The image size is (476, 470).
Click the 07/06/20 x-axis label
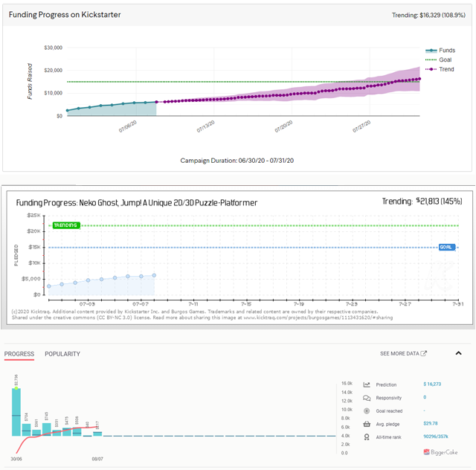pyautogui.click(x=127, y=126)
